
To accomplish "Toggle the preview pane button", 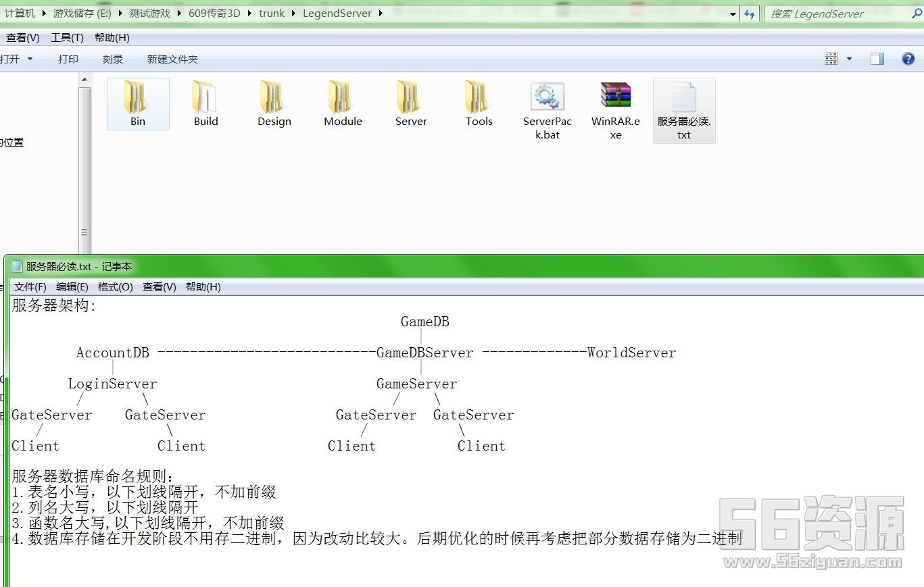I will [x=877, y=59].
